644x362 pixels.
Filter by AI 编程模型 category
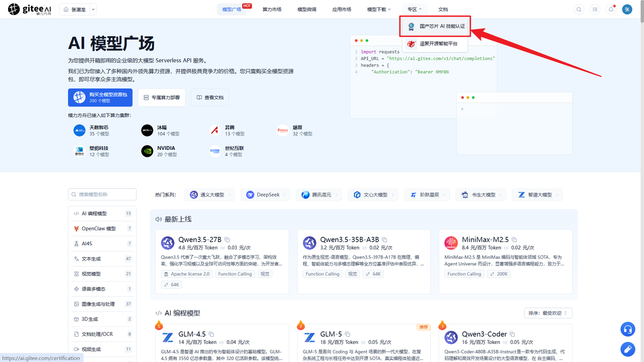tap(102, 214)
